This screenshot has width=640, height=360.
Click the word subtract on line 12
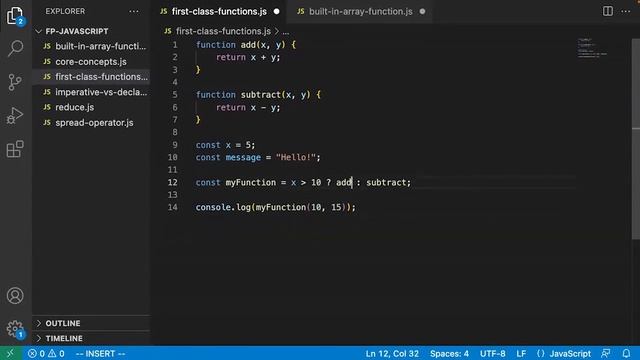click(x=386, y=182)
